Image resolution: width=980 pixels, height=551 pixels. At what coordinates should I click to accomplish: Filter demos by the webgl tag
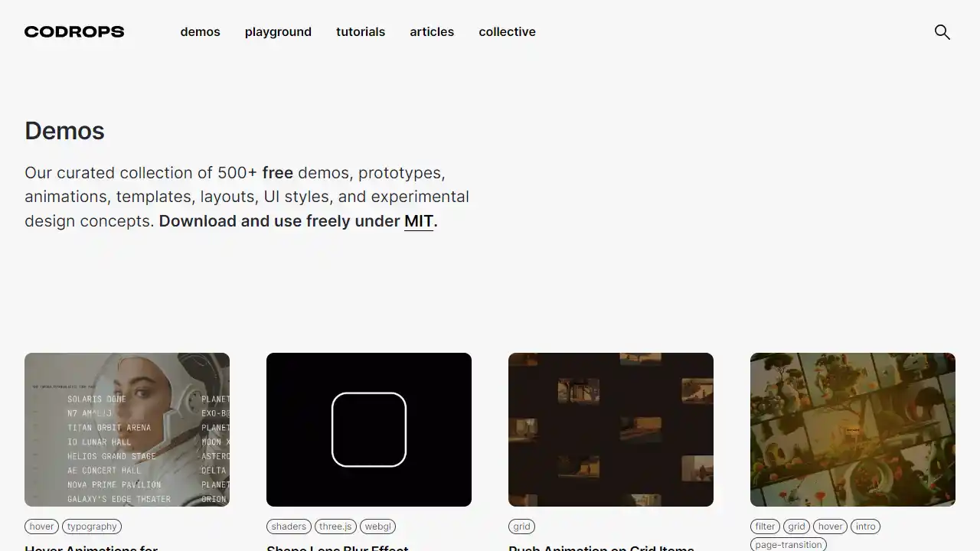(x=378, y=526)
